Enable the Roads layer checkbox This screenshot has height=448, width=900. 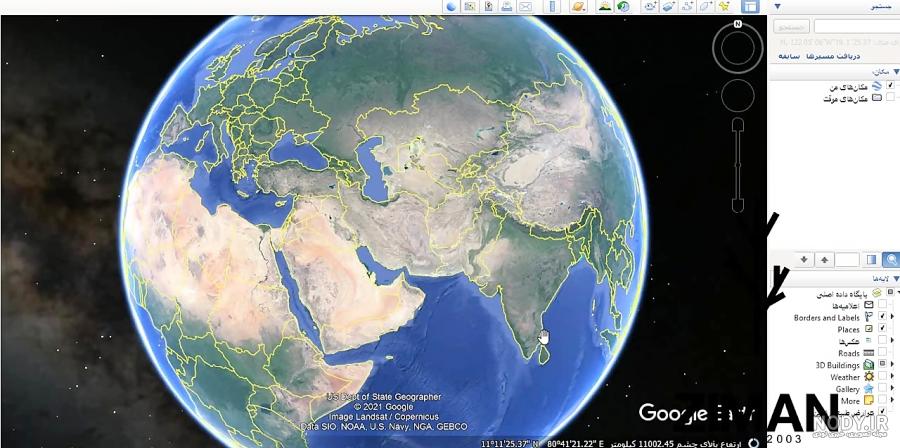[882, 353]
